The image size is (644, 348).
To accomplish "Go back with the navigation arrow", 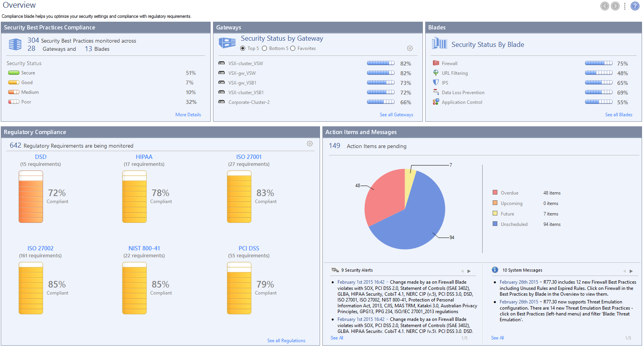I will (604, 6).
